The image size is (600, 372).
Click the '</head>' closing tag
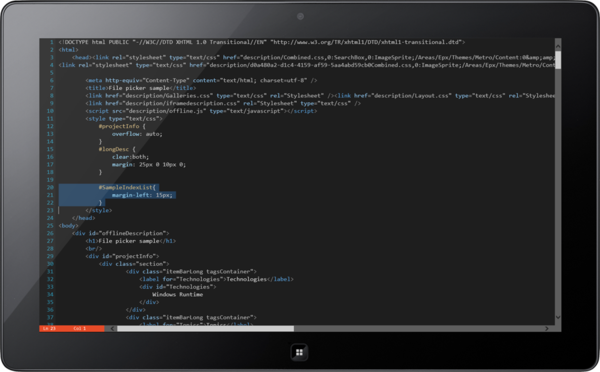[83, 218]
